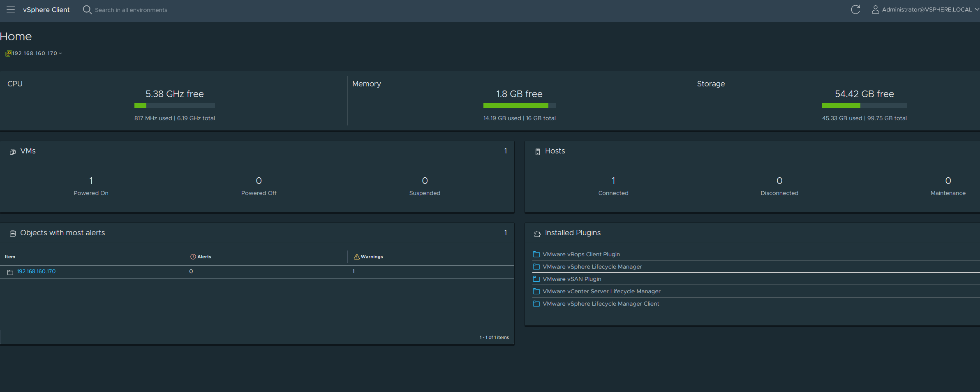The width and height of the screenshot is (980, 392).
Task: Open the hamburger navigation menu
Action: click(x=11, y=9)
